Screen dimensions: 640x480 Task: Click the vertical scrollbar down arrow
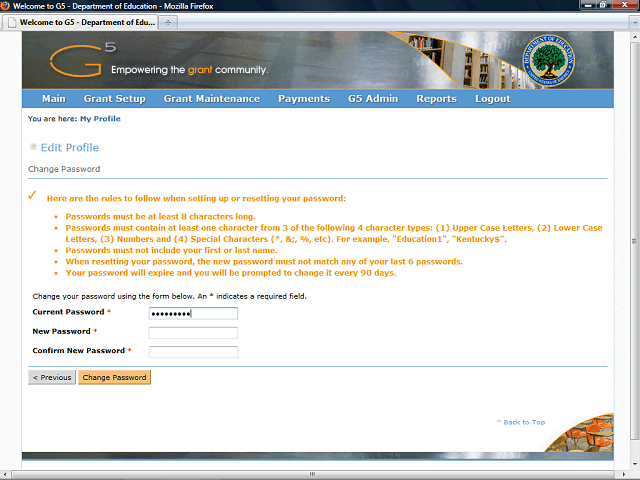(x=635, y=464)
